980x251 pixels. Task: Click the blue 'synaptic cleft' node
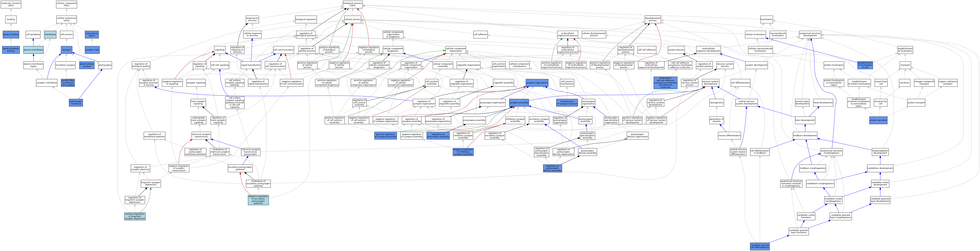(92, 50)
